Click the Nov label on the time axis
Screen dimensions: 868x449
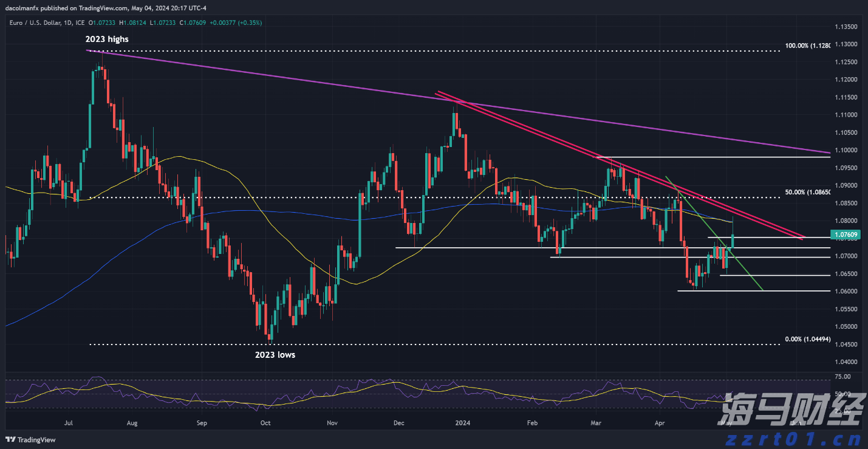pos(332,422)
